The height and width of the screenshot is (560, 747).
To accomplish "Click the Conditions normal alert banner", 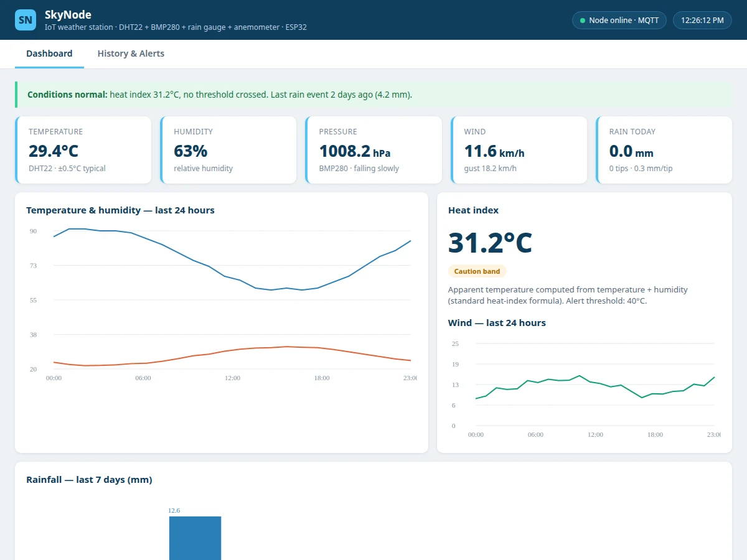I will coord(374,95).
